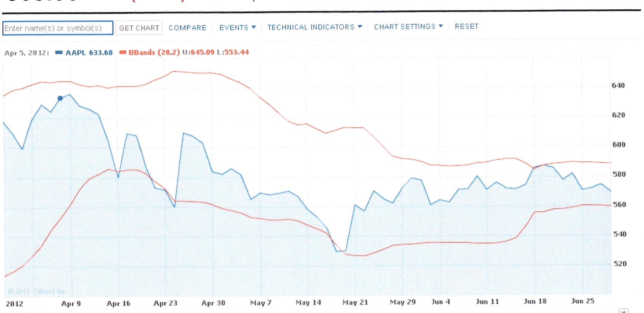Screen dimensions: 644x313
Task: Expand the EVENTS dropdown
Action: pos(237,28)
